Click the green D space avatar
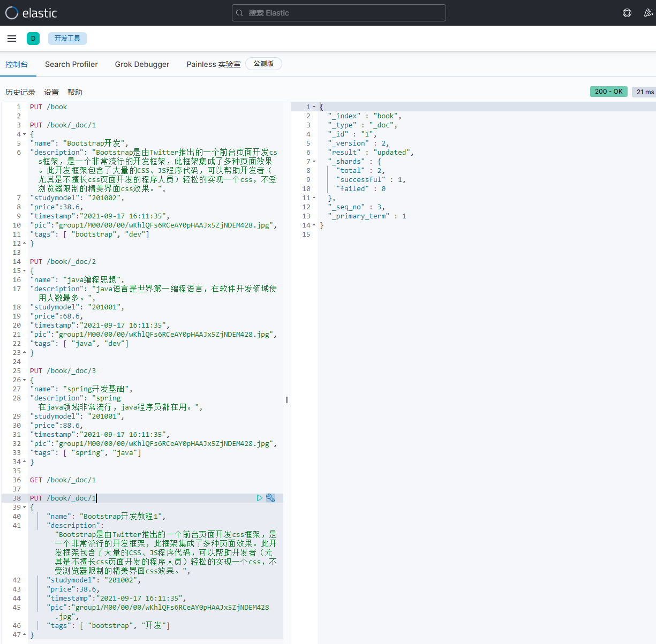 click(x=33, y=39)
